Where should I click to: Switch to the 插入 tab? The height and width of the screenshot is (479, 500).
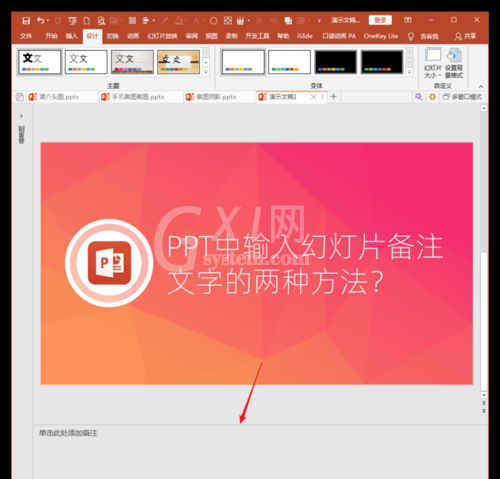tap(72, 36)
